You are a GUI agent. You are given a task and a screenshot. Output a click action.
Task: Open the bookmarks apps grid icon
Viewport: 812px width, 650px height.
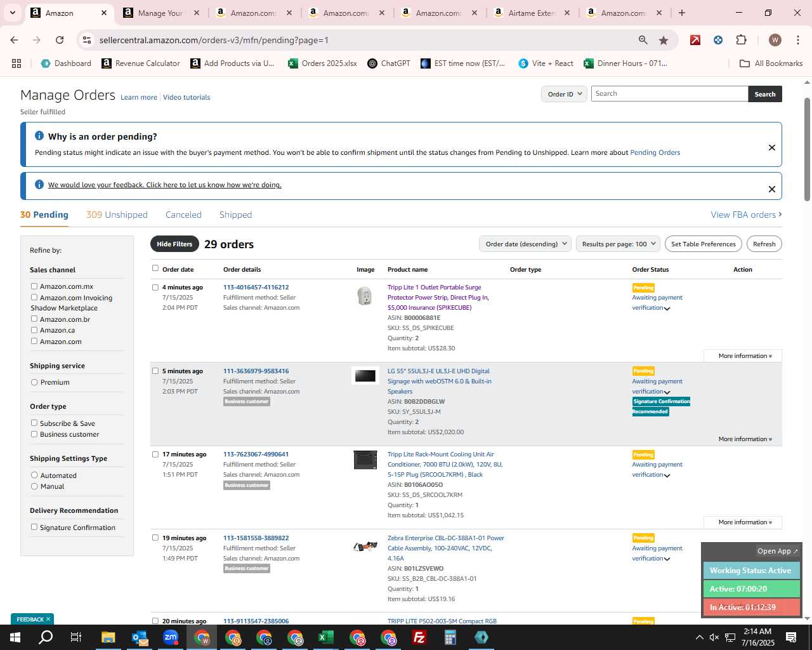(16, 63)
